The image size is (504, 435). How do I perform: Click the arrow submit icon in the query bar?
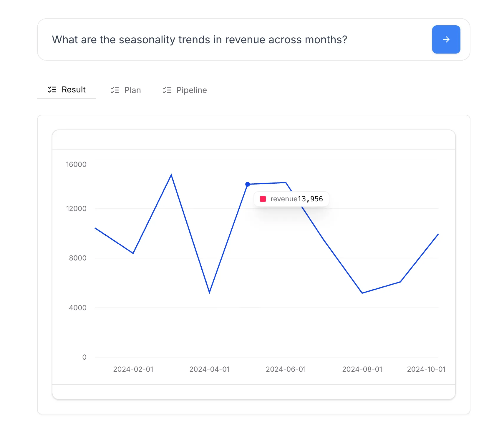click(x=446, y=39)
